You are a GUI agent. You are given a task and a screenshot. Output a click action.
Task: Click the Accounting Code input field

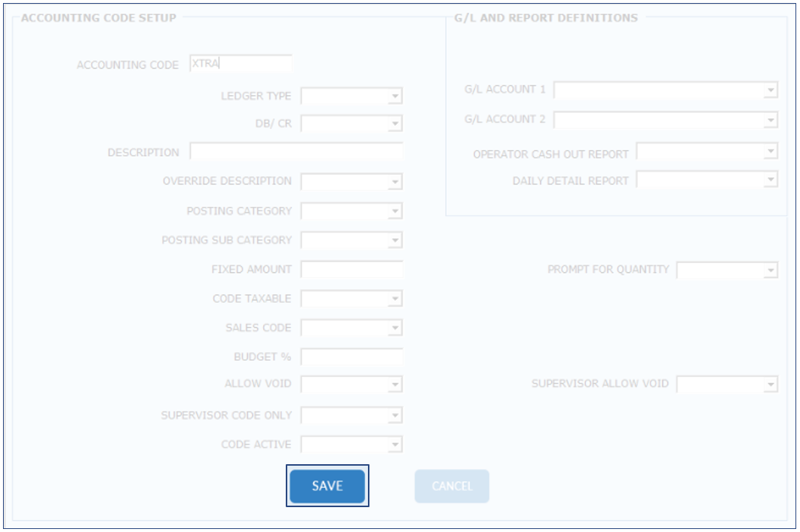(x=241, y=65)
